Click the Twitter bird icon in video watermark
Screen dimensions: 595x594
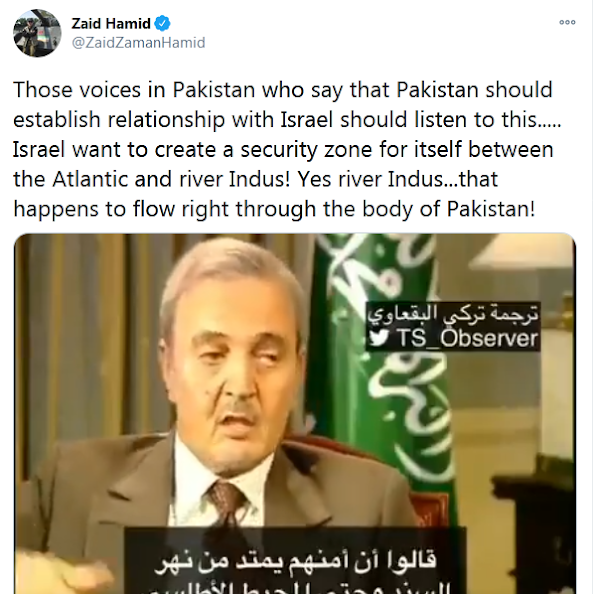tap(379, 337)
